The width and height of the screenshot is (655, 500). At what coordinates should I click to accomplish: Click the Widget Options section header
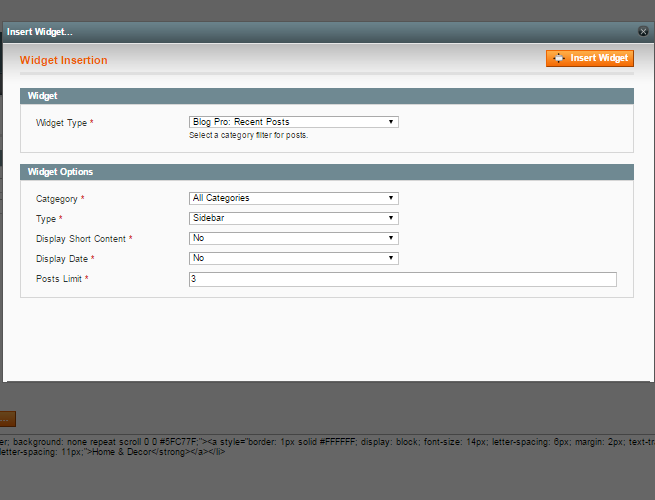coord(60,172)
